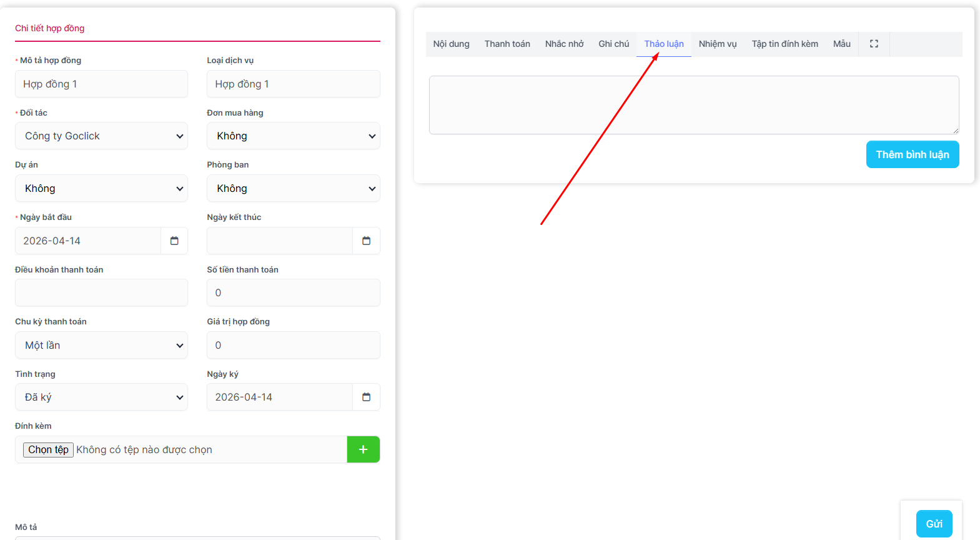Viewport: 980px width, 540px height.
Task: Click the Gửi button
Action: pos(934,524)
